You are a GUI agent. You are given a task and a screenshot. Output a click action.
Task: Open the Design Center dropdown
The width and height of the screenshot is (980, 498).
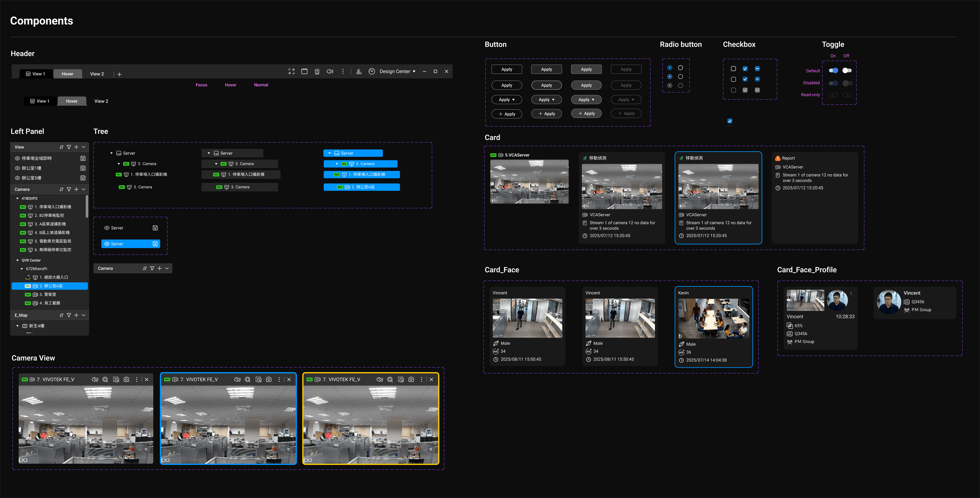pos(397,71)
